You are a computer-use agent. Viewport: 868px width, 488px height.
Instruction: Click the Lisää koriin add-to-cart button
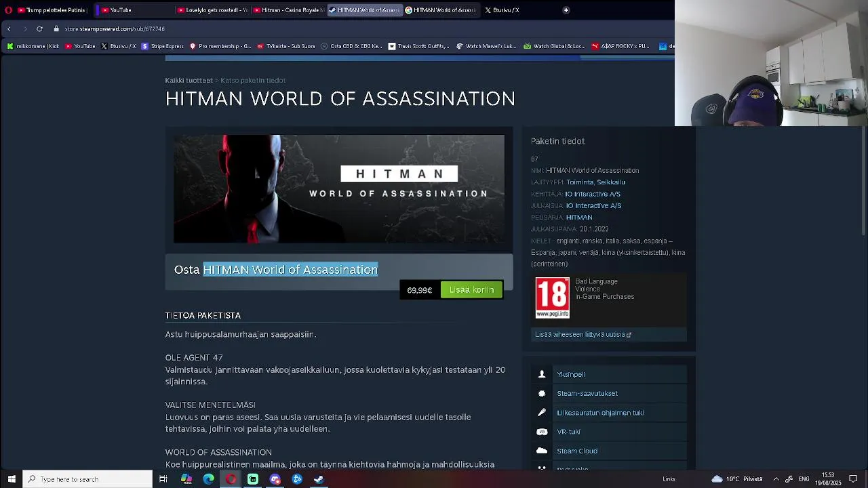point(471,290)
